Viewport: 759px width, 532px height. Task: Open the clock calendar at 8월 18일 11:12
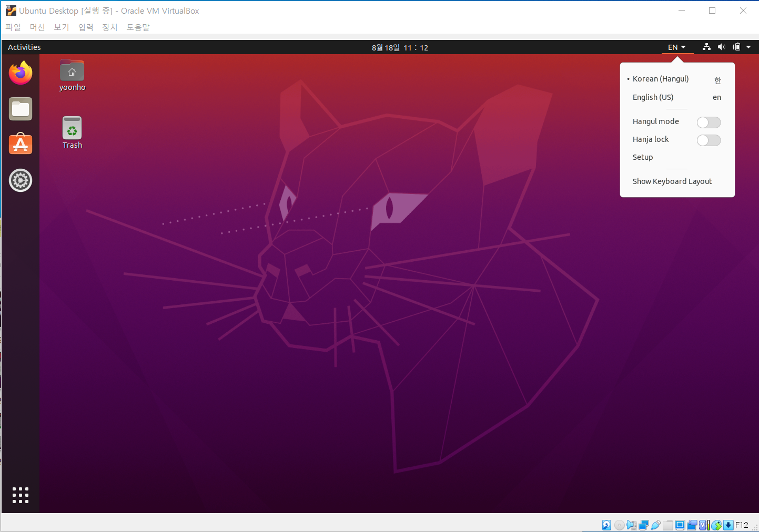[400, 47]
